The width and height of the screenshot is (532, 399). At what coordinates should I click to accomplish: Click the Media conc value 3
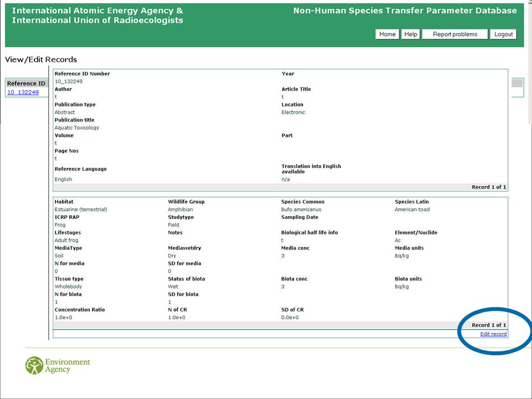tap(283, 256)
